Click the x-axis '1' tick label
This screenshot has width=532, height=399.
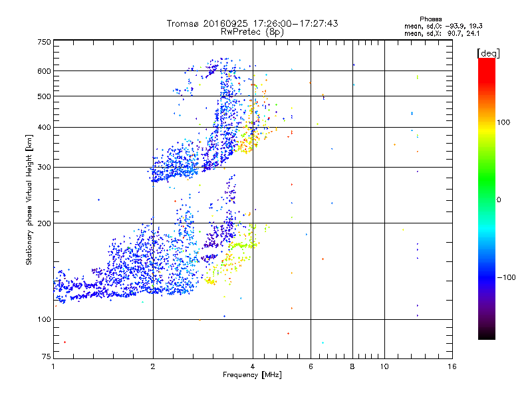(53, 366)
